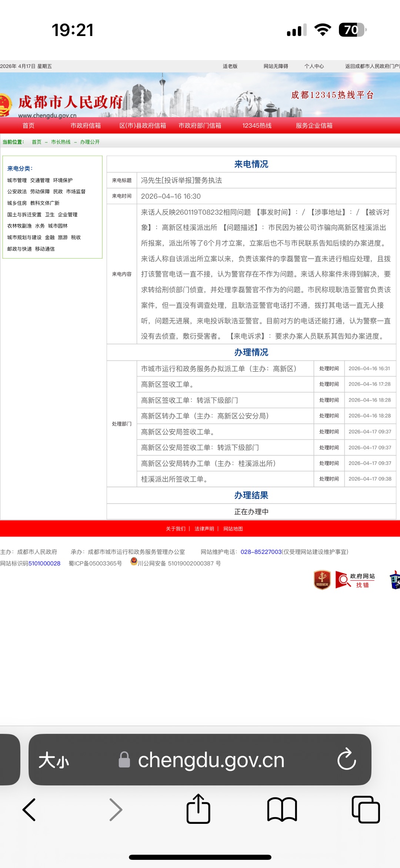The width and height of the screenshot is (400, 868).
Task: Select 城市规划与建设 category
Action: coord(24,238)
